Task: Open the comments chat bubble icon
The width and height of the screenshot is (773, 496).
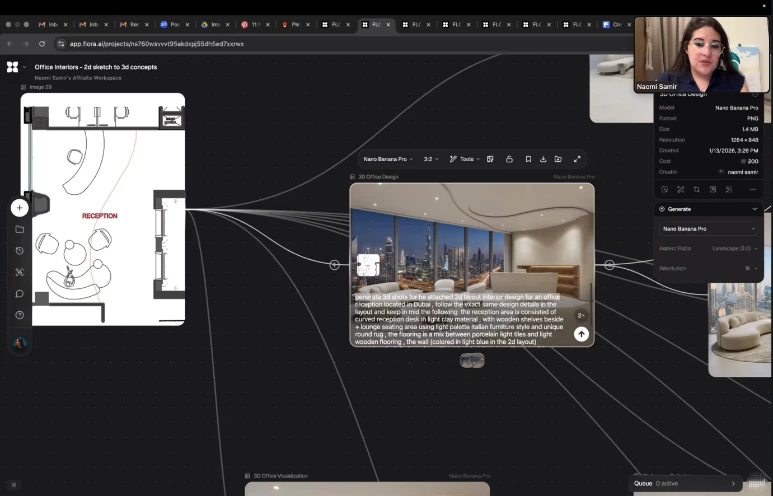Action: tap(19, 294)
